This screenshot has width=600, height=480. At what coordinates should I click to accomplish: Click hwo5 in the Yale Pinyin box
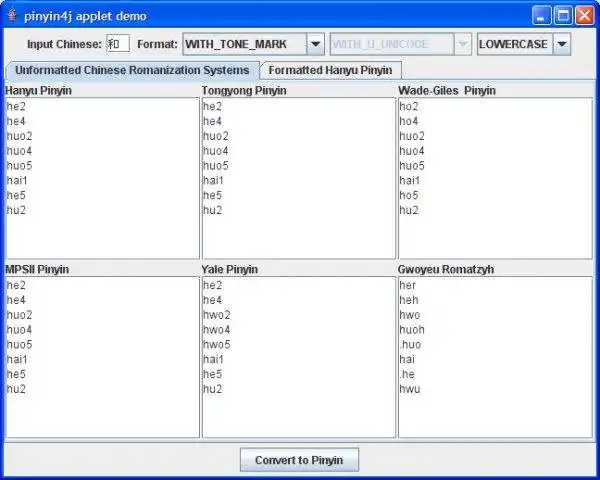tap(217, 344)
